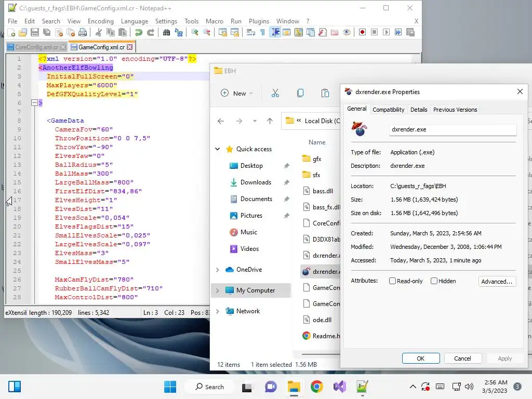This screenshot has height=399, width=532.
Task: Tick the Read-only checkbox
Action: (x=393, y=281)
